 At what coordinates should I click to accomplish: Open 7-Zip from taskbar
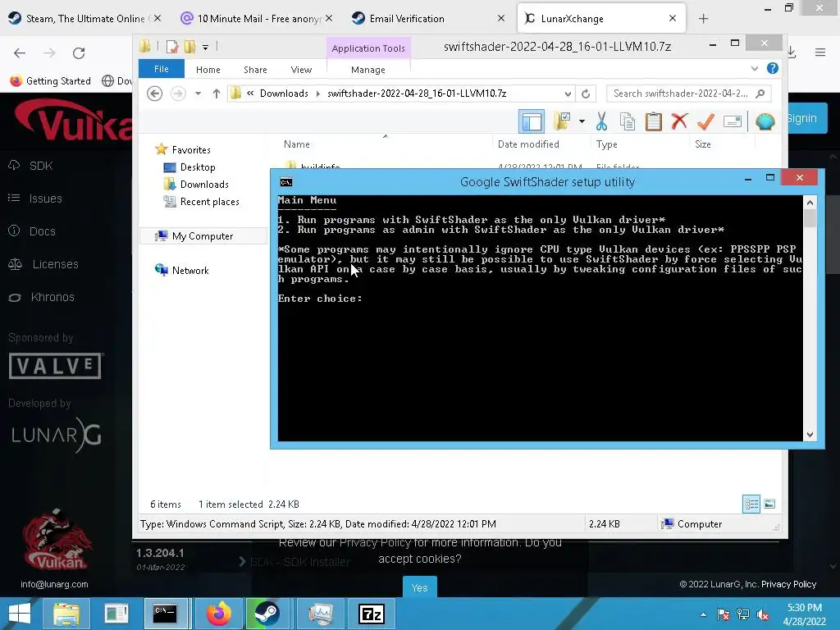coord(372,614)
